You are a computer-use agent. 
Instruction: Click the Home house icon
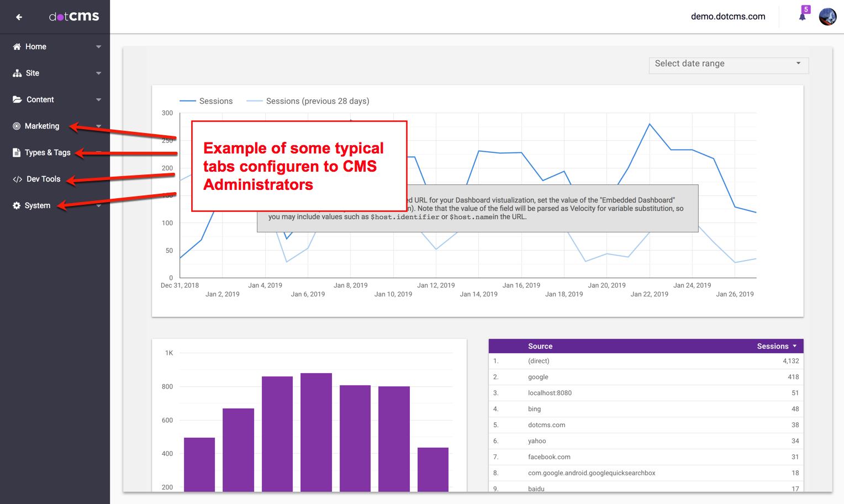pos(17,47)
